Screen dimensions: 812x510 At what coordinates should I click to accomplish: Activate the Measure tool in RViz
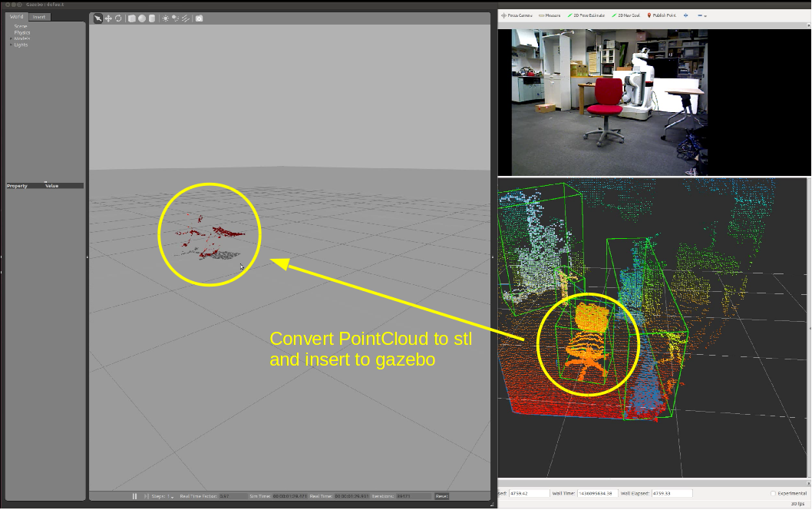tap(550, 15)
